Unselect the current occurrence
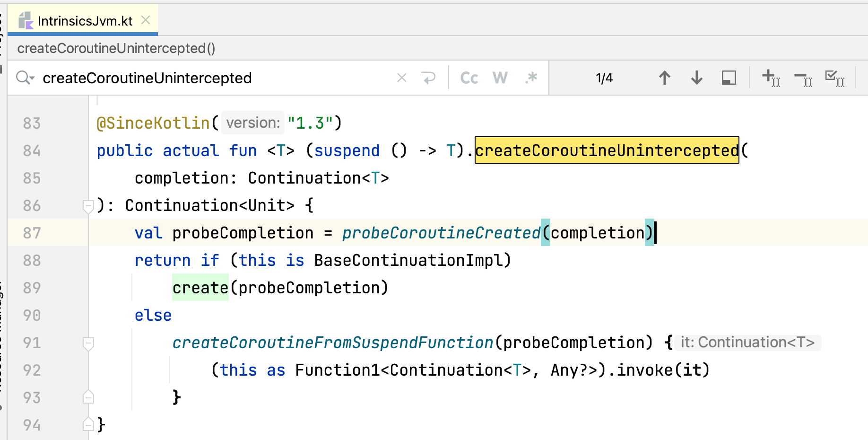The height and width of the screenshot is (440, 868). tap(803, 78)
